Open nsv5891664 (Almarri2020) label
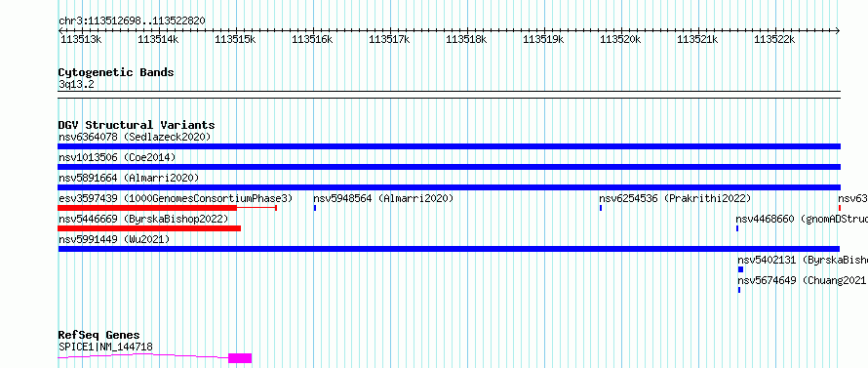The height and width of the screenshot is (368, 868). [x=129, y=178]
